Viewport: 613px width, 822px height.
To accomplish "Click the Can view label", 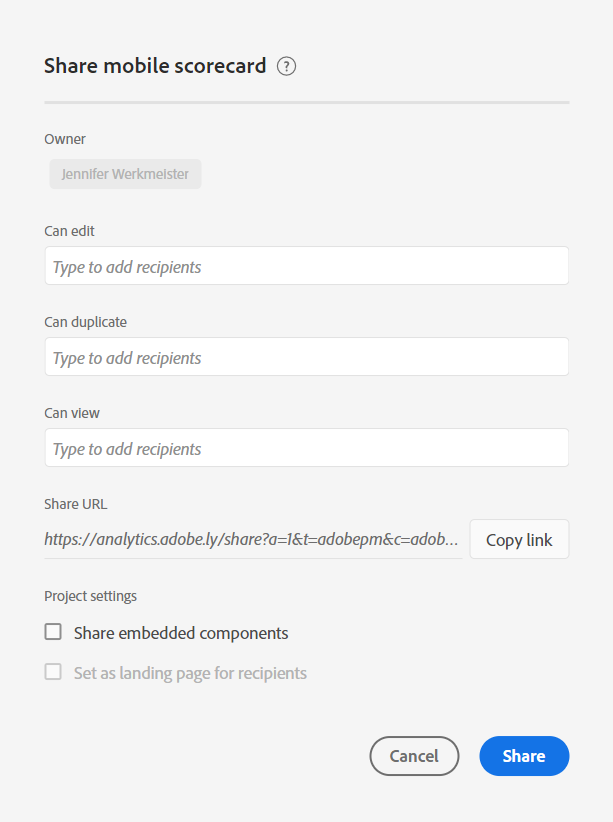I will pos(72,413).
